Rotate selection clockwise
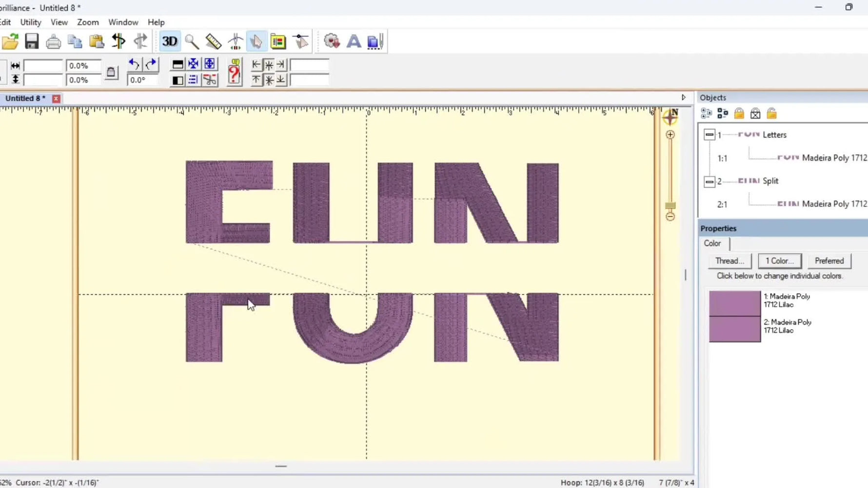This screenshot has height=488, width=868. (x=151, y=64)
